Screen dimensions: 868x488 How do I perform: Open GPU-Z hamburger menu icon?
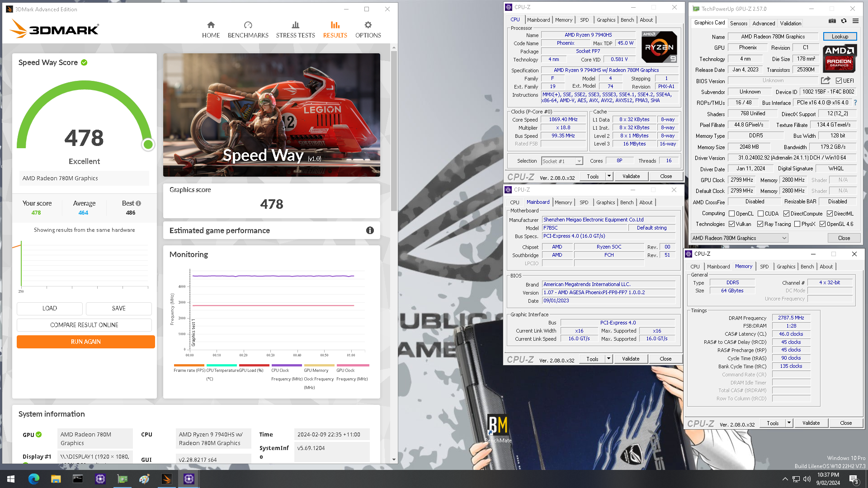[x=855, y=21]
